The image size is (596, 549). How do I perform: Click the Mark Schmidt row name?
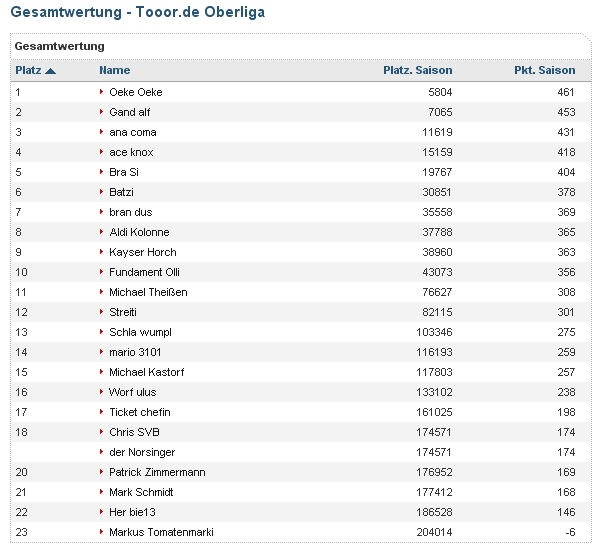click(141, 492)
